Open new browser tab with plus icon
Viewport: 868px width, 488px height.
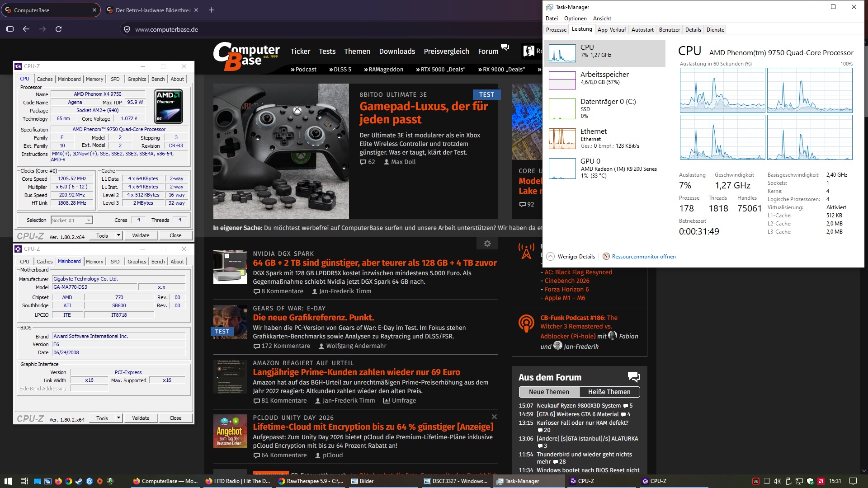tap(211, 10)
